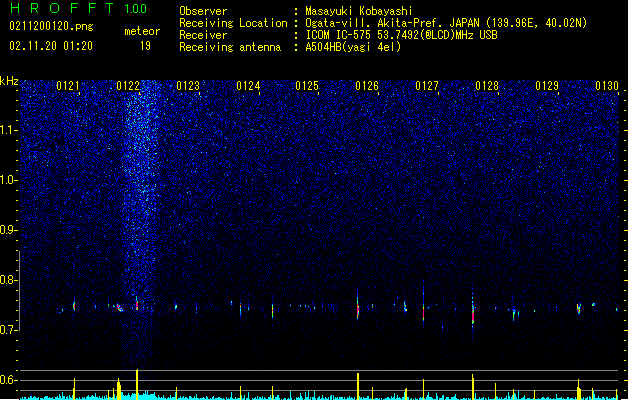Click the Observer field label
This screenshot has width=629, height=400.
point(203,11)
